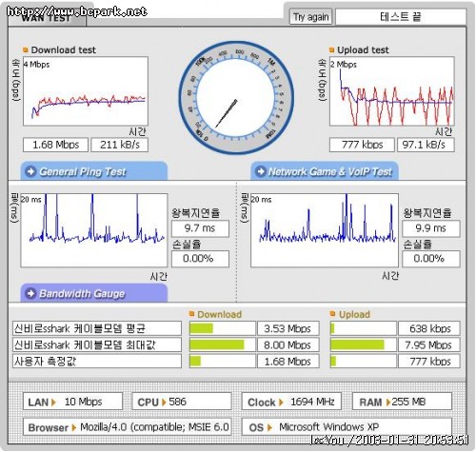
Task: Click the LAN 10 Mbps info box
Action: pyautogui.click(x=72, y=402)
